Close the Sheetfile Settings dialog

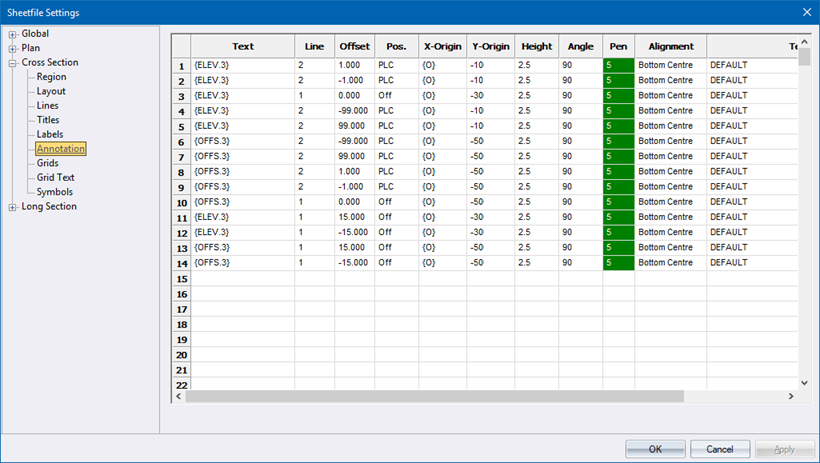tap(806, 12)
